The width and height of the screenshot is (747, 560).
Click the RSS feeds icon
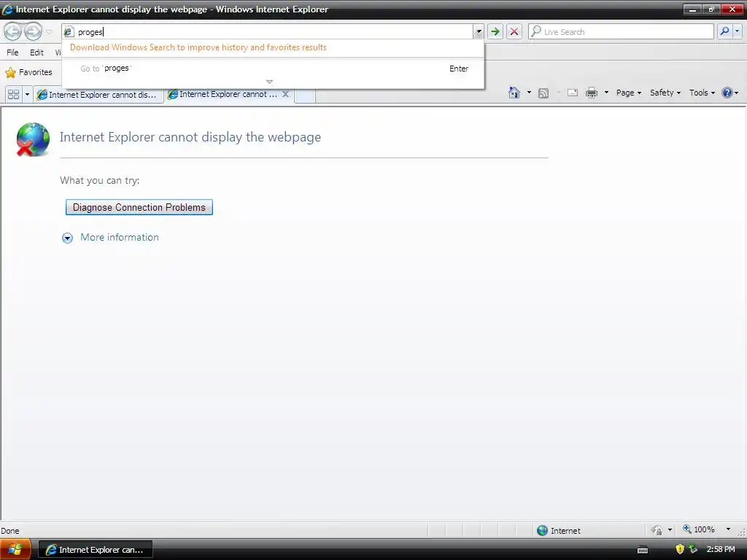click(x=543, y=93)
